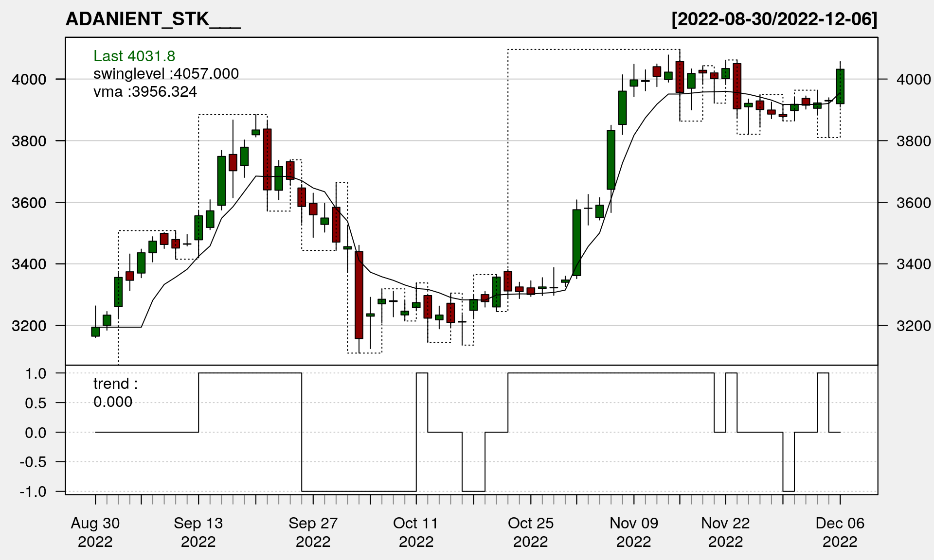Click the Sep 27 2022 date axis label

point(313,532)
